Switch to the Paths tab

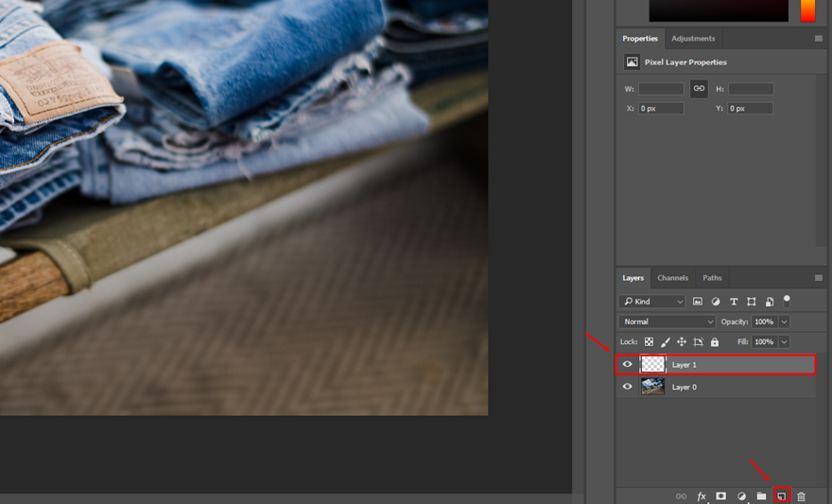(x=712, y=278)
